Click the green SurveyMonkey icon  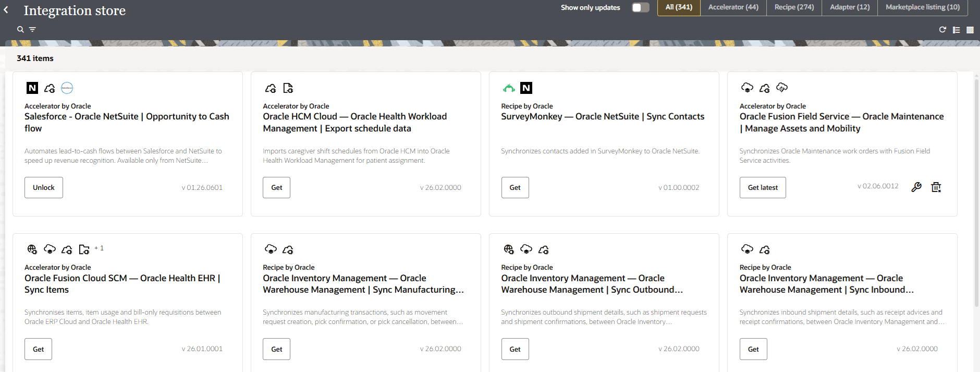[509, 88]
